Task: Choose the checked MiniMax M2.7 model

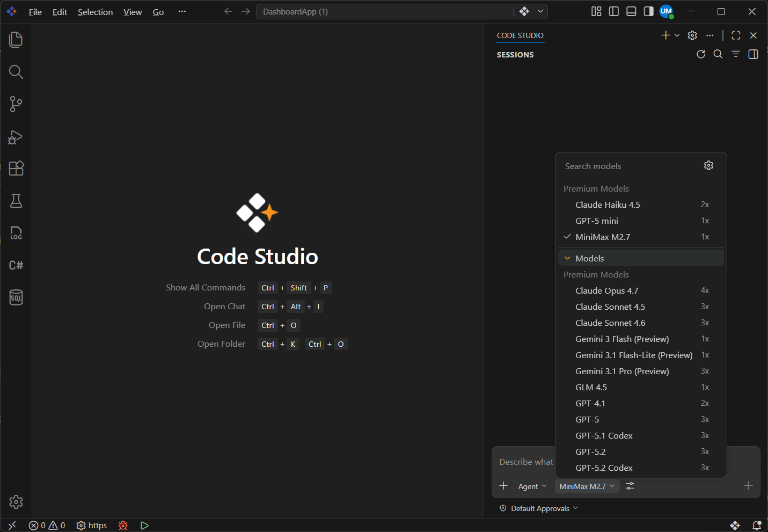Action: pos(641,237)
